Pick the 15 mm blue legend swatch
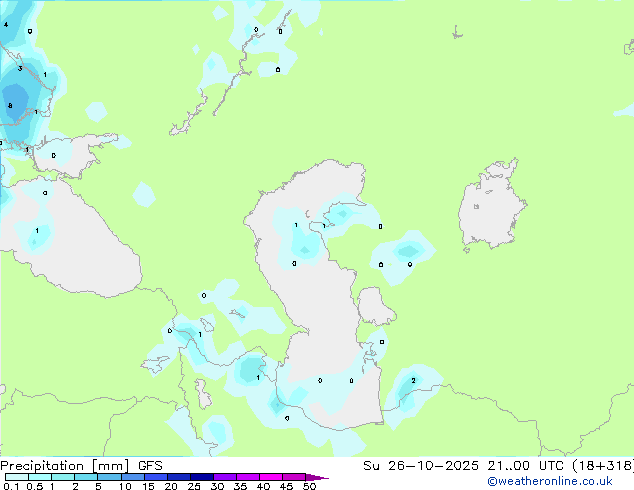Screen dimensions: 634x490 tap(156, 477)
